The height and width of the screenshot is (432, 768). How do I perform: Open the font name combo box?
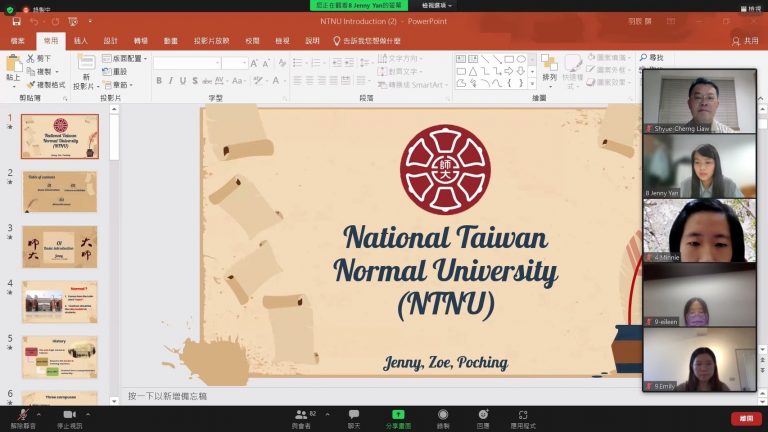pos(186,62)
